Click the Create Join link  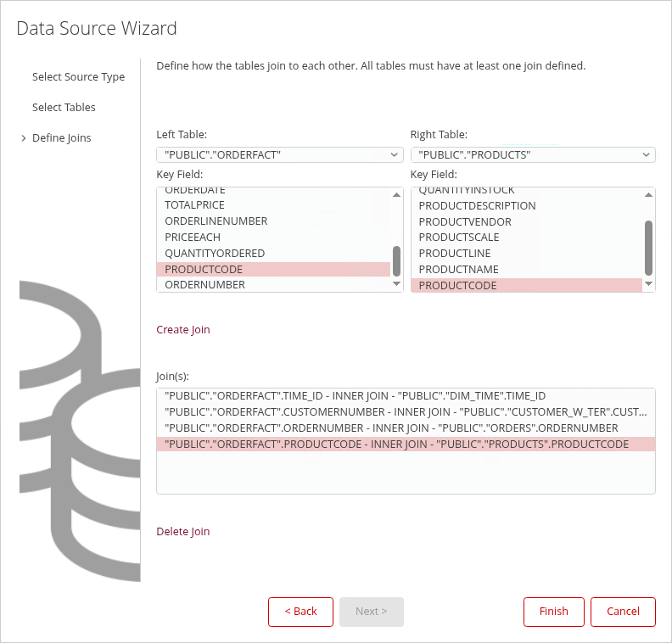[x=182, y=329]
